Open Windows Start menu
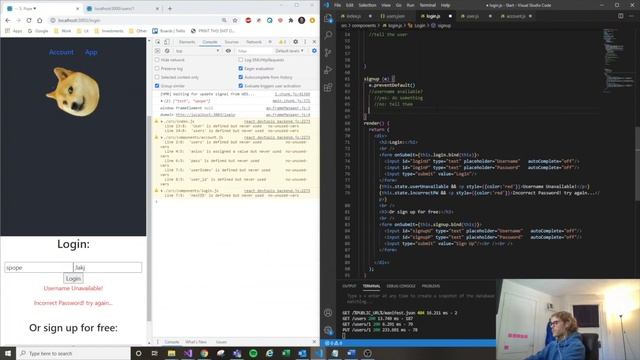640x360 pixels. 8,353
